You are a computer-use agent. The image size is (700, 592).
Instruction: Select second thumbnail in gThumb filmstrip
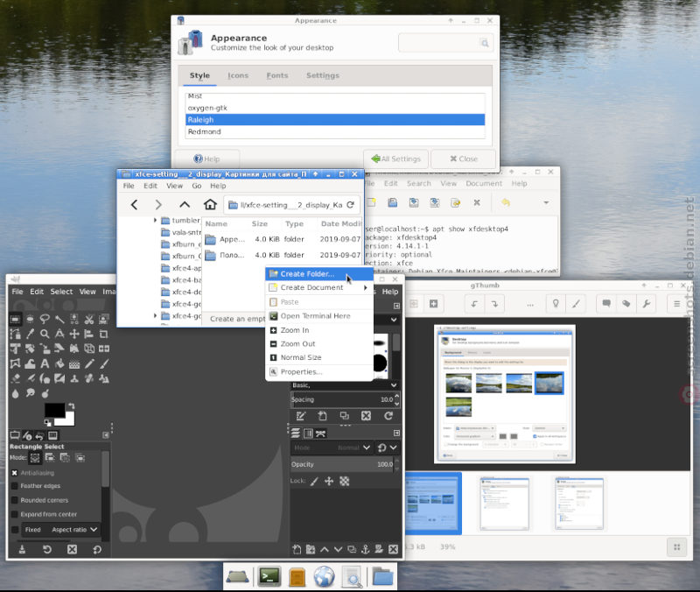505,503
